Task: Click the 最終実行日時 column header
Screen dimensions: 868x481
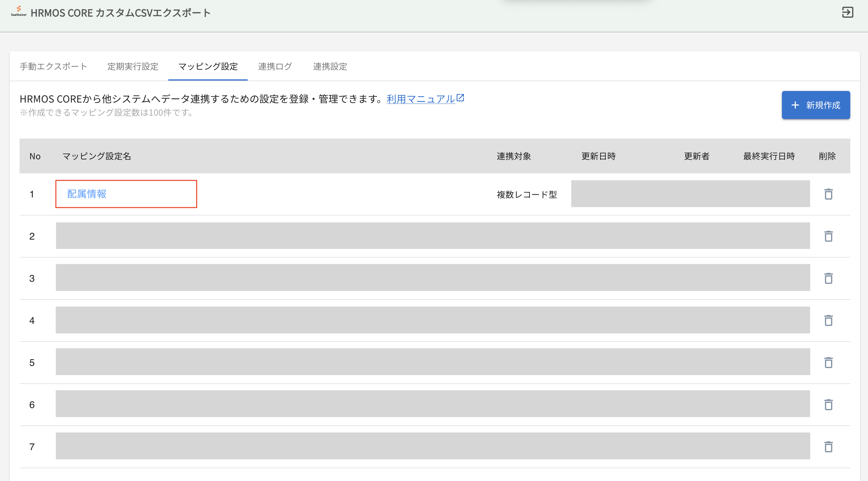Action: coord(769,156)
